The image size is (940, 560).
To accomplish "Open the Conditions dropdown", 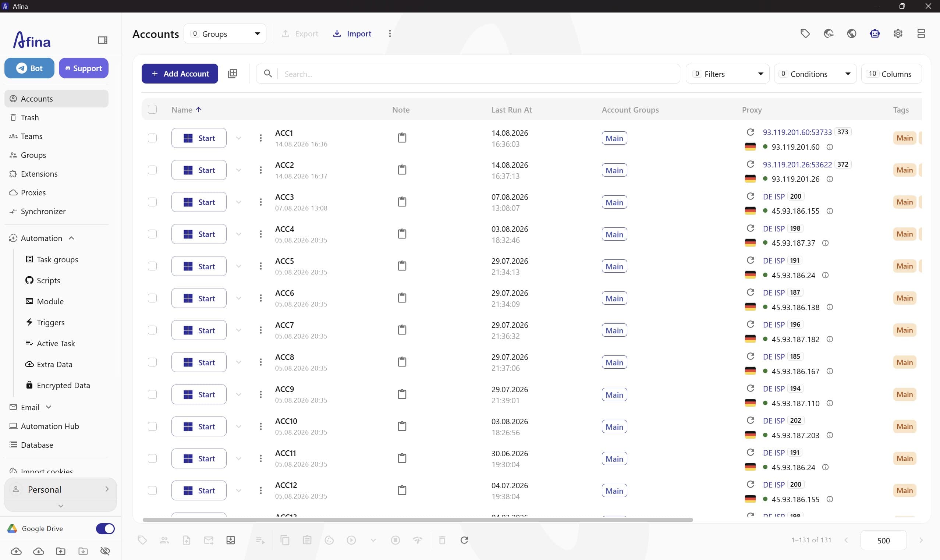I will click(x=815, y=74).
